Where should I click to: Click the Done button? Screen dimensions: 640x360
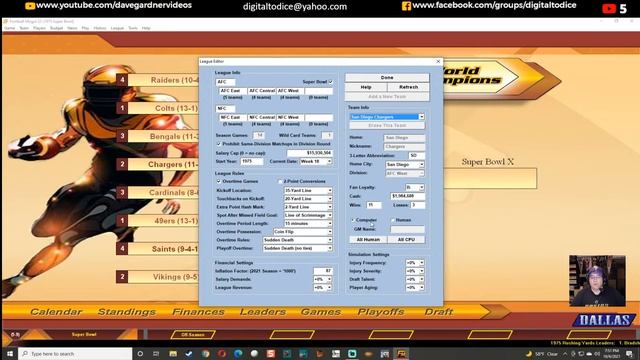tap(387, 78)
